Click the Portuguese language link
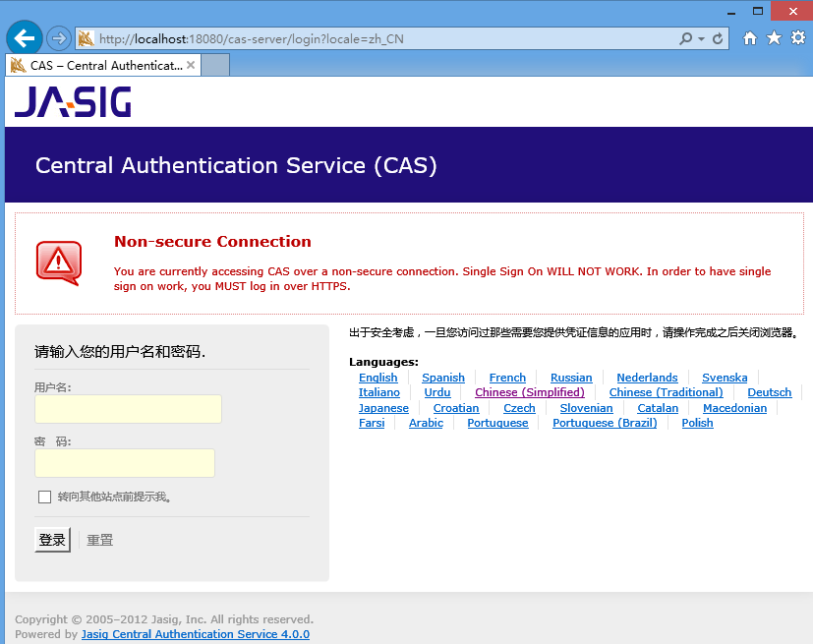 (x=497, y=423)
